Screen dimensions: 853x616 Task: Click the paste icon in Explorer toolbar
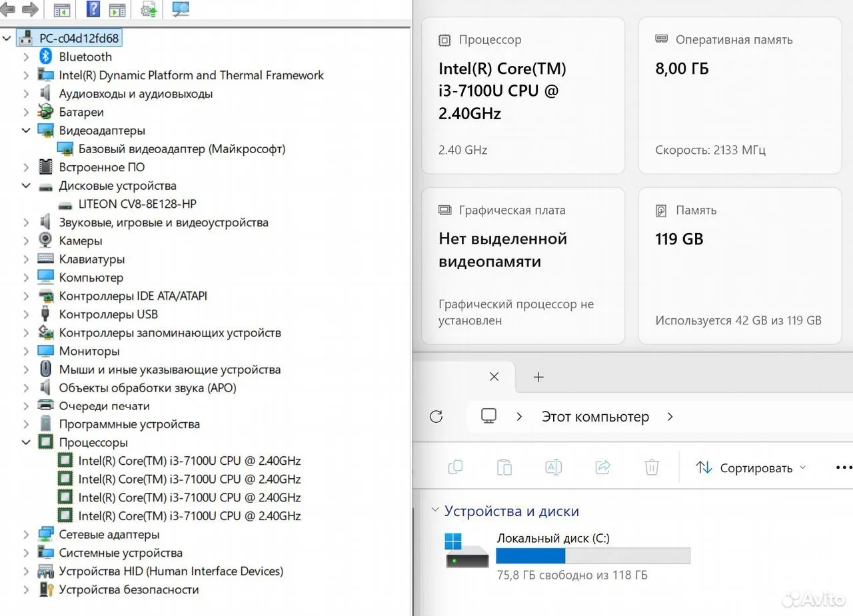504,467
